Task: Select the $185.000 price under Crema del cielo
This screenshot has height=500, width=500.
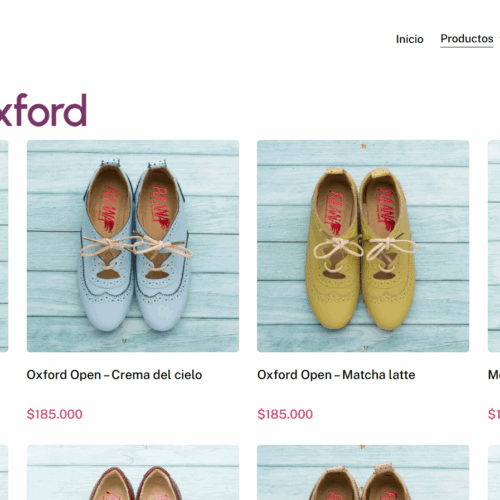Action: coord(55,414)
